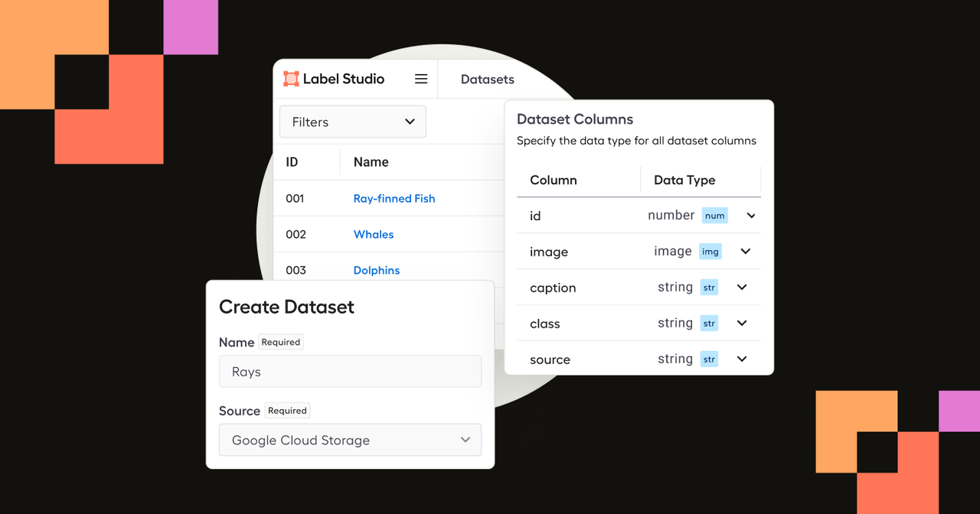Select the Dolphins dataset entry
The width and height of the screenshot is (980, 514).
(377, 270)
